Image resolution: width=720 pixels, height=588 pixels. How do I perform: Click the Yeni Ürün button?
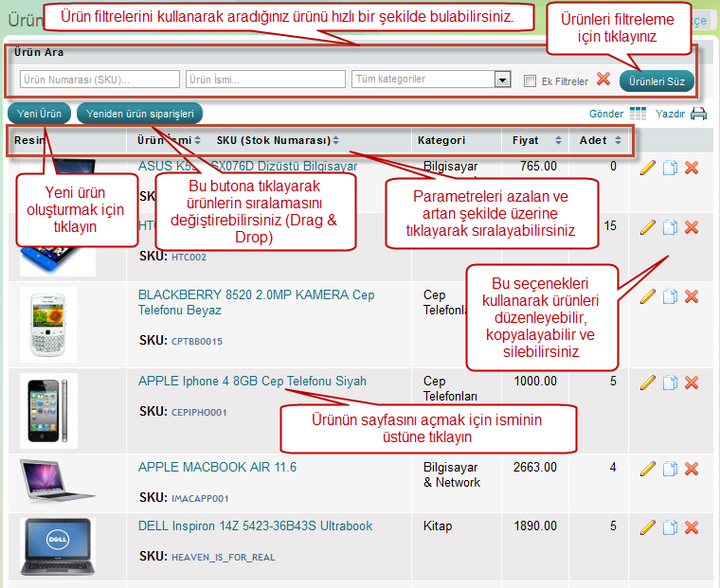pos(39,114)
